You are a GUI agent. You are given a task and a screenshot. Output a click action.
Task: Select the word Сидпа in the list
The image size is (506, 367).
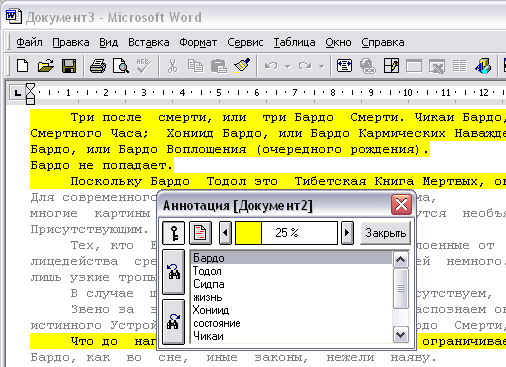tap(292, 284)
